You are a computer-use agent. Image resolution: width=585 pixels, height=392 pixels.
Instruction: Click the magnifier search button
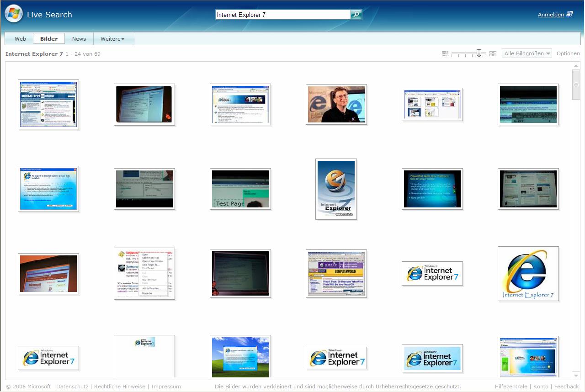356,15
